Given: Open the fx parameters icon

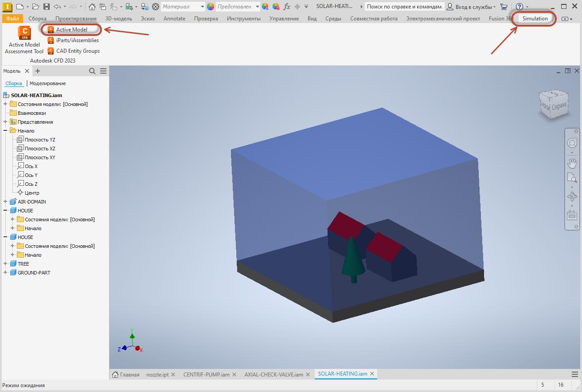Looking at the screenshot, I should (x=287, y=7).
